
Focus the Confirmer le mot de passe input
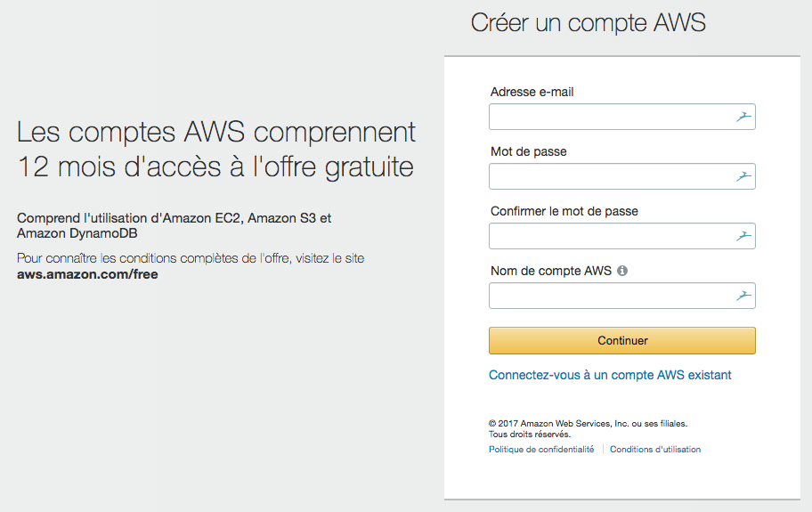(x=610, y=236)
